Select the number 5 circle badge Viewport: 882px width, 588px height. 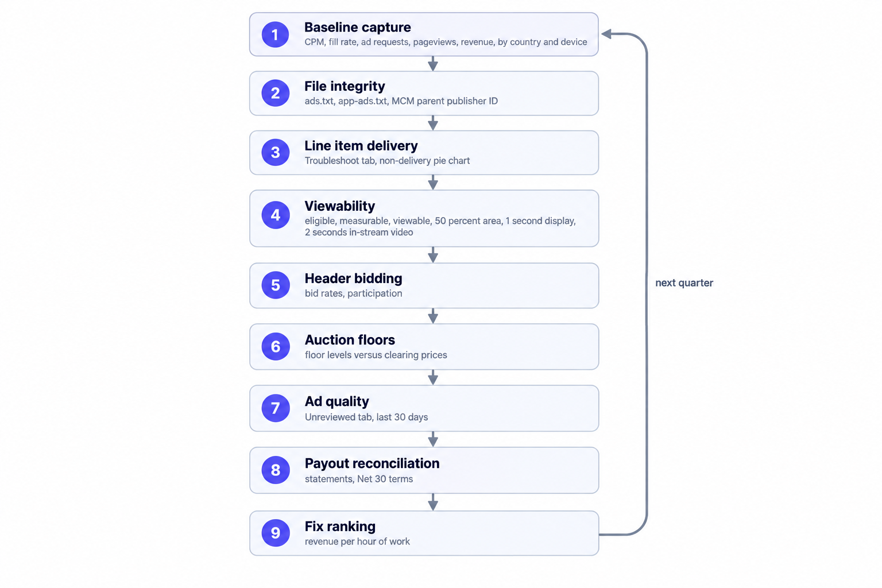pyautogui.click(x=275, y=285)
